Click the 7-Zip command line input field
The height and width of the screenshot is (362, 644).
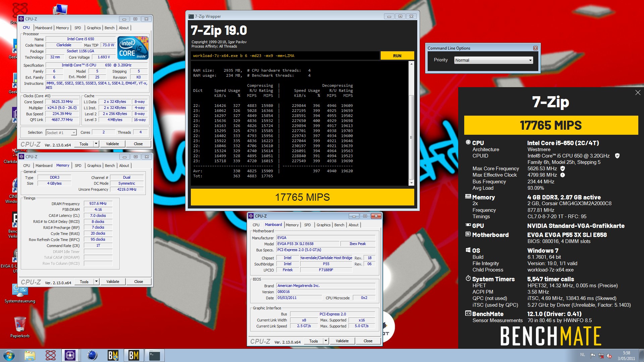click(285, 56)
